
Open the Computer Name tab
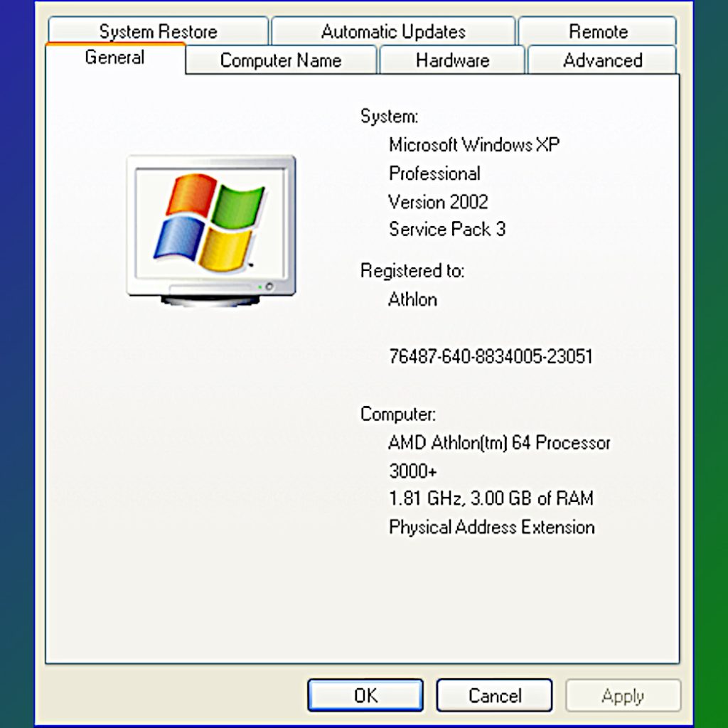click(280, 60)
